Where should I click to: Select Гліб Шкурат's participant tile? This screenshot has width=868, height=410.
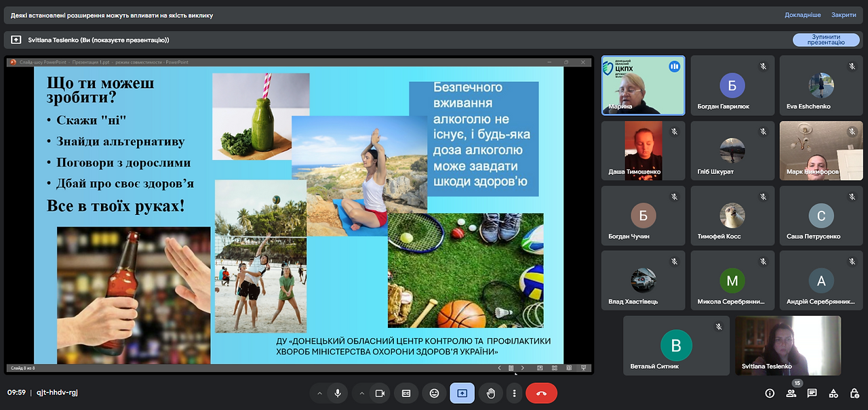(732, 150)
